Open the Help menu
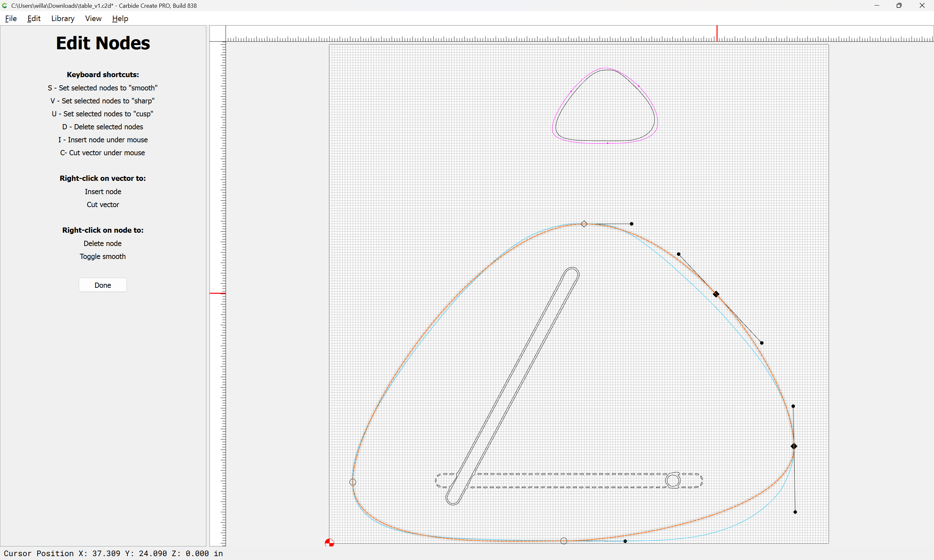The image size is (934, 560). pos(120,18)
